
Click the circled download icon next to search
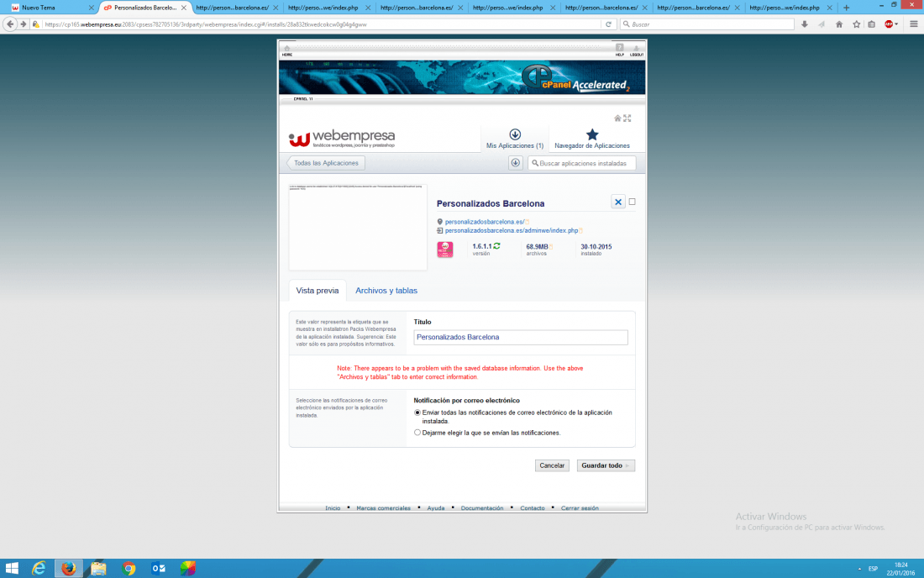[515, 163]
